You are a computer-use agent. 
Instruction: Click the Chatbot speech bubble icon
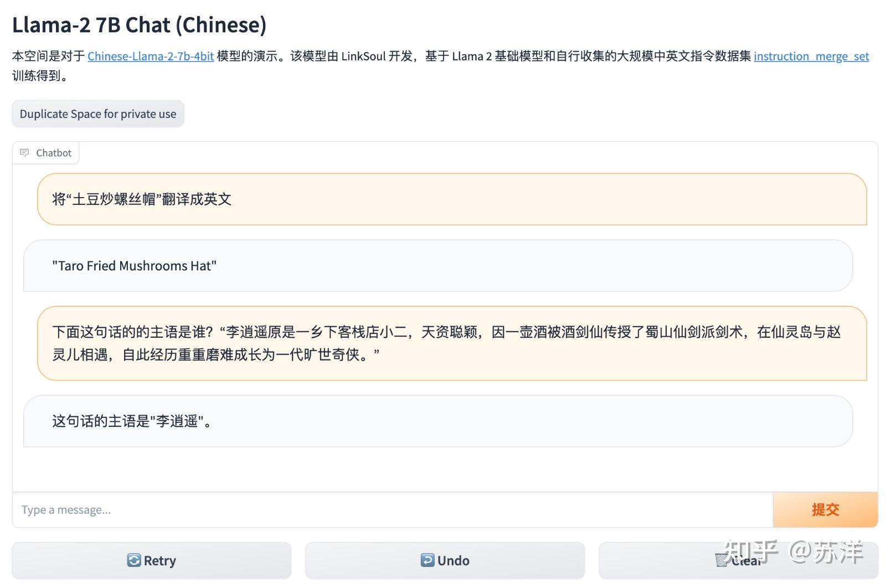click(x=24, y=153)
